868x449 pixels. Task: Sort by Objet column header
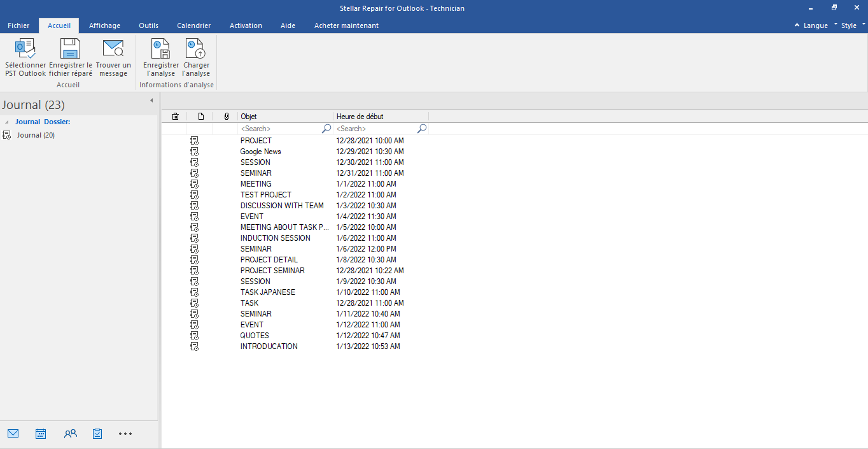[286, 117]
